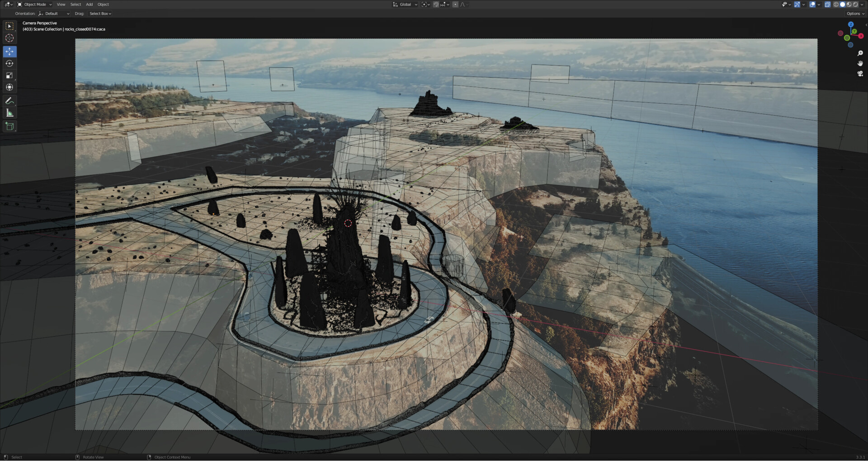Select the Scale tool
The width and height of the screenshot is (868, 461).
click(9, 75)
